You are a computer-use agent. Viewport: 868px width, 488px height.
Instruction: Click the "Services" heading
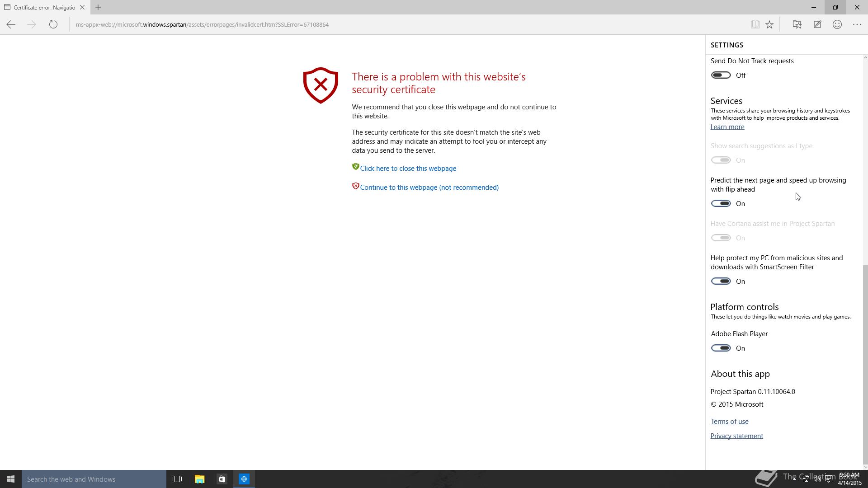click(726, 101)
